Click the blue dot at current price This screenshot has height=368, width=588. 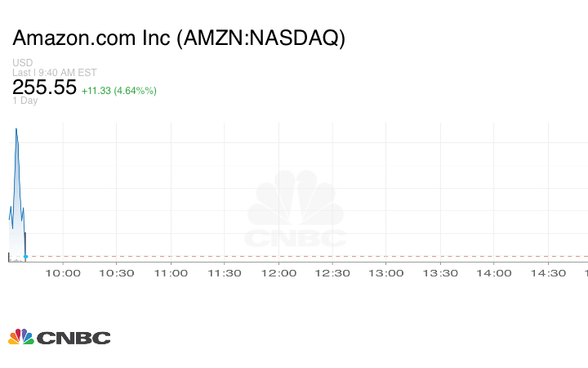[x=26, y=257]
